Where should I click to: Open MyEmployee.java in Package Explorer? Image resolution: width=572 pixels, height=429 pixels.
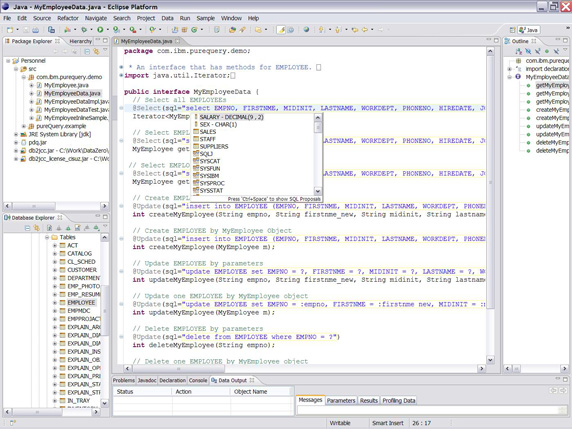pyautogui.click(x=66, y=85)
